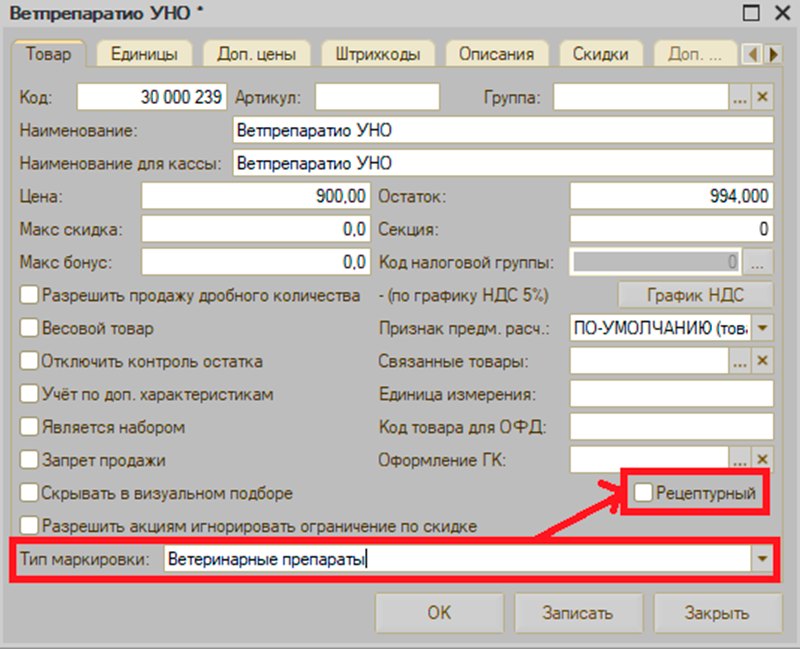Select the Остаток value field
The image size is (800, 649).
point(671,196)
